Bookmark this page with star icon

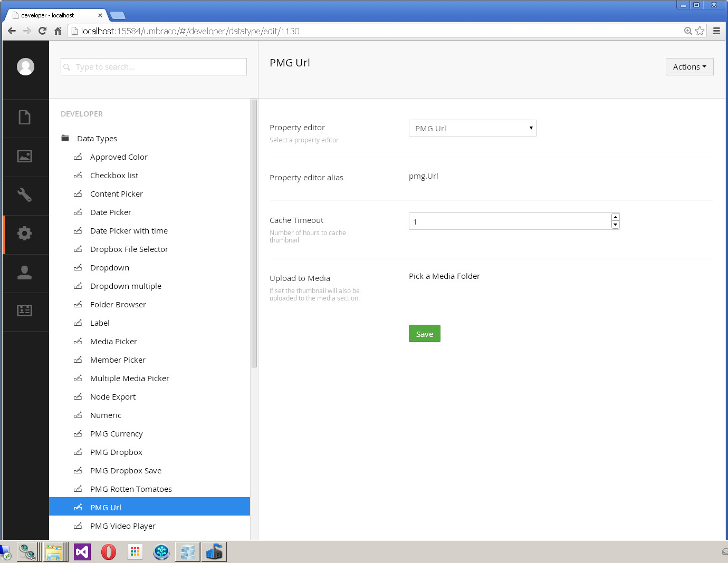(700, 31)
